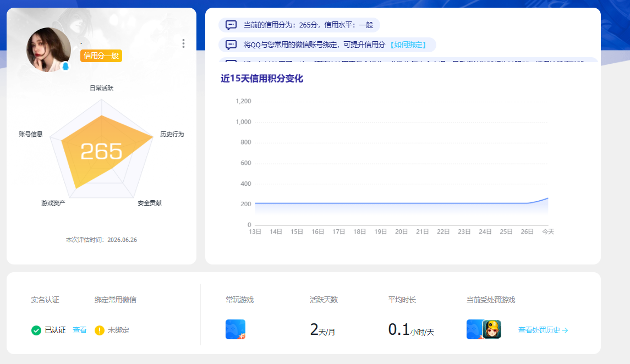This screenshot has height=364, width=630.
Task: Click the chat icon beside current credit score message
Action: coord(231,25)
